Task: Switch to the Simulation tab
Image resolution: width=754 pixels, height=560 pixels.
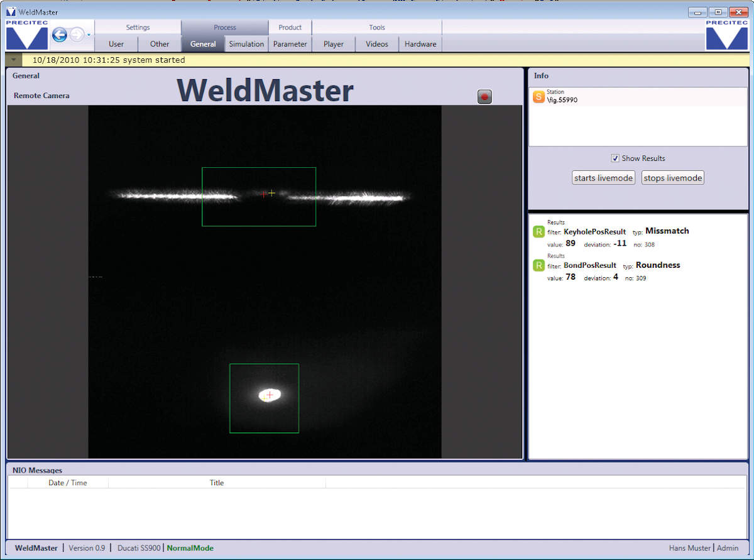Action: point(246,44)
